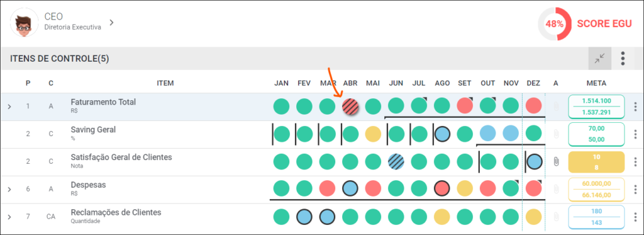Click the ITEM column header
This screenshot has height=235, width=644.
pos(165,83)
